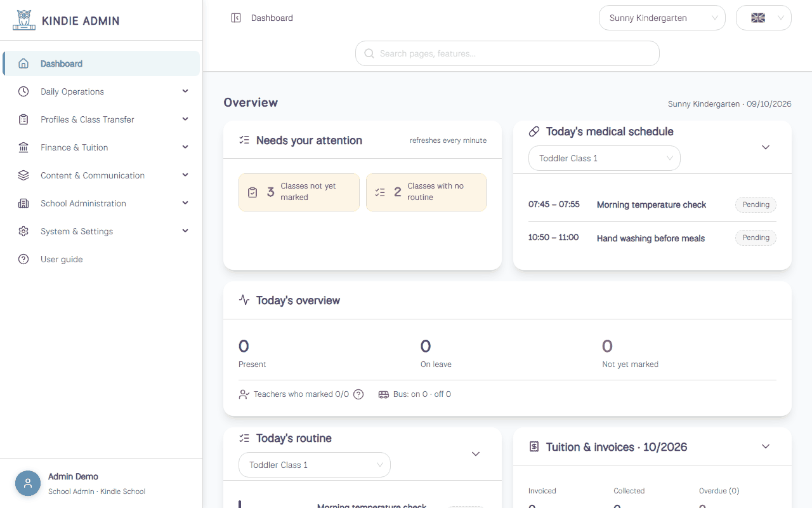812x508 pixels.
Task: Click the invoice icon beside Tuition & invoices
Action: point(534,447)
